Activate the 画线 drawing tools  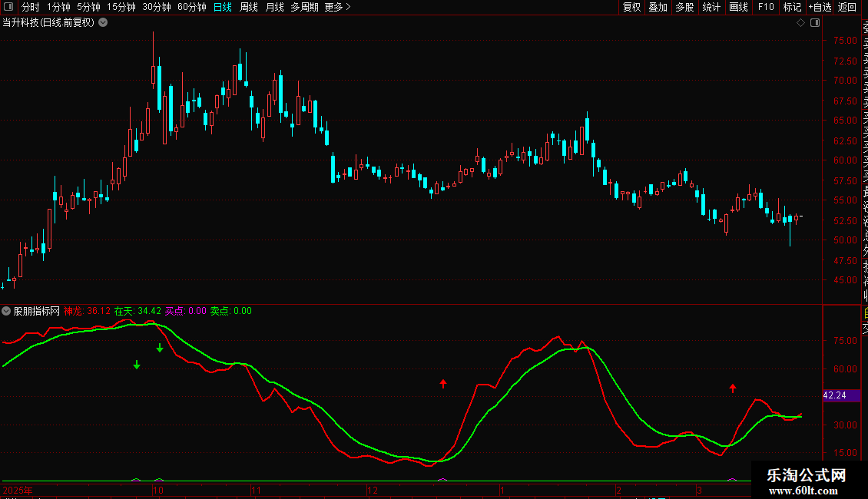738,7
